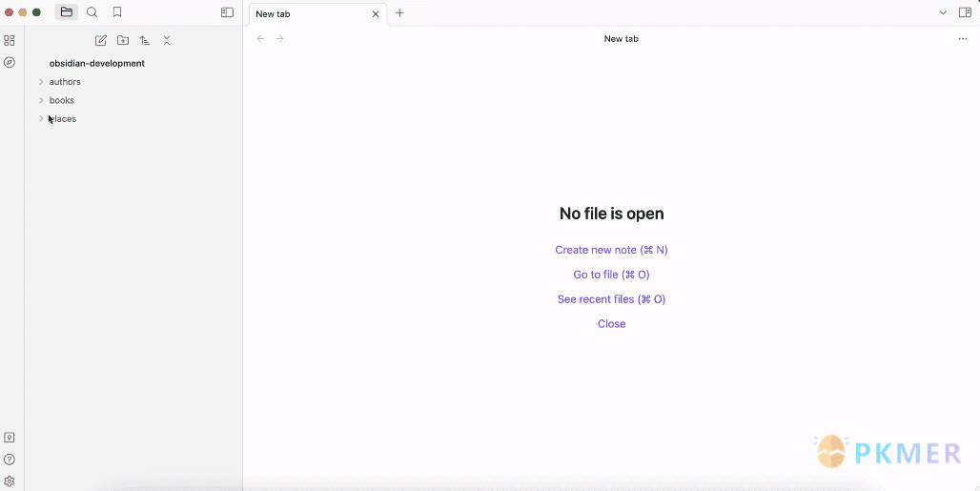
Task: Open the search magnifier icon
Action: (x=92, y=11)
